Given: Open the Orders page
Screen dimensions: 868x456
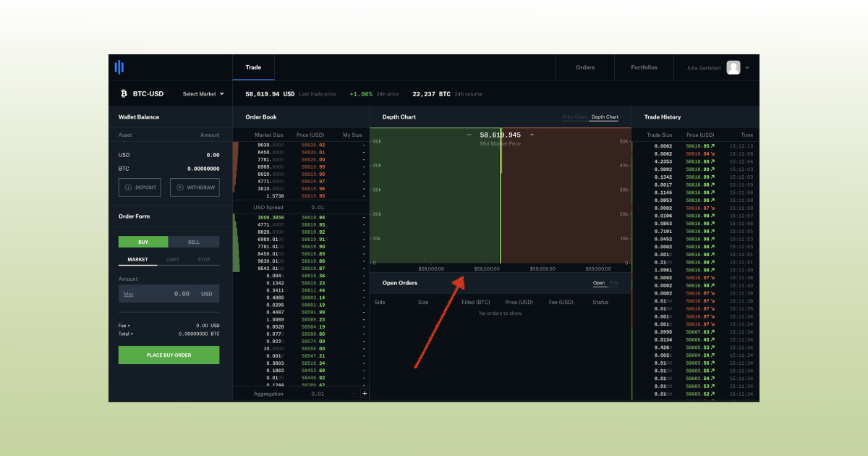Looking at the screenshot, I should click(x=584, y=67).
